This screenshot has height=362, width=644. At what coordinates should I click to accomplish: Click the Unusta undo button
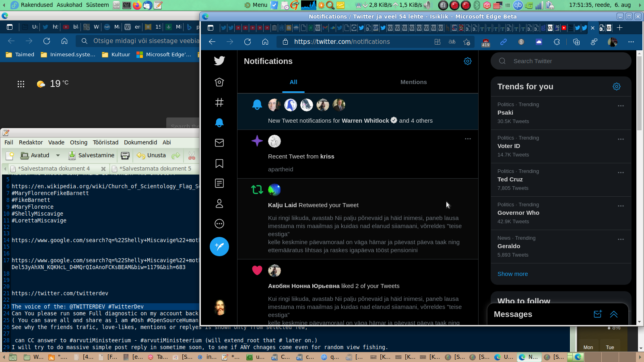tap(151, 155)
